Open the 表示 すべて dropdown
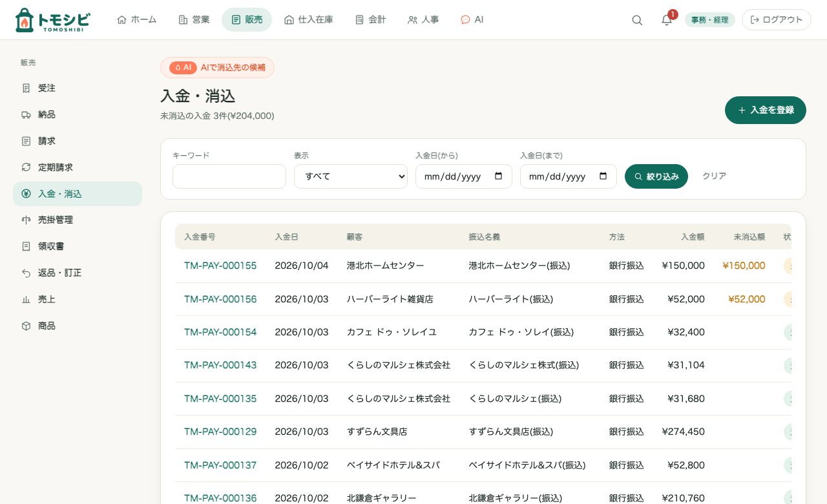 (351, 176)
